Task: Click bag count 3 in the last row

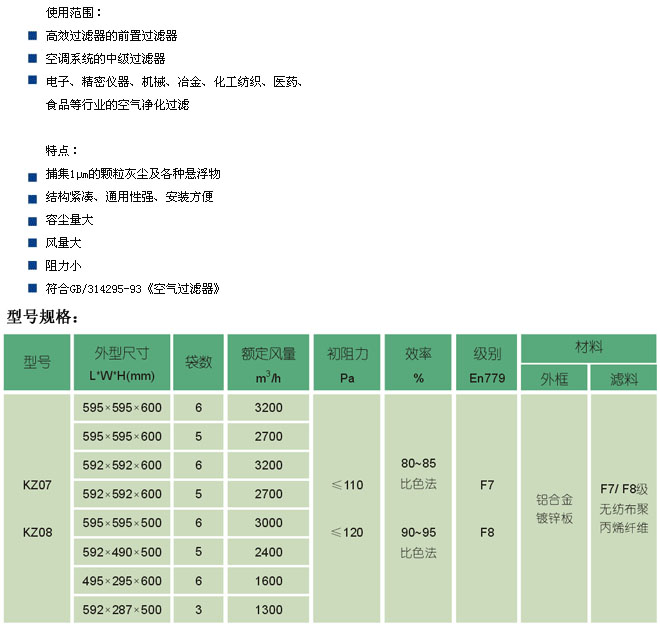Action: [198, 610]
